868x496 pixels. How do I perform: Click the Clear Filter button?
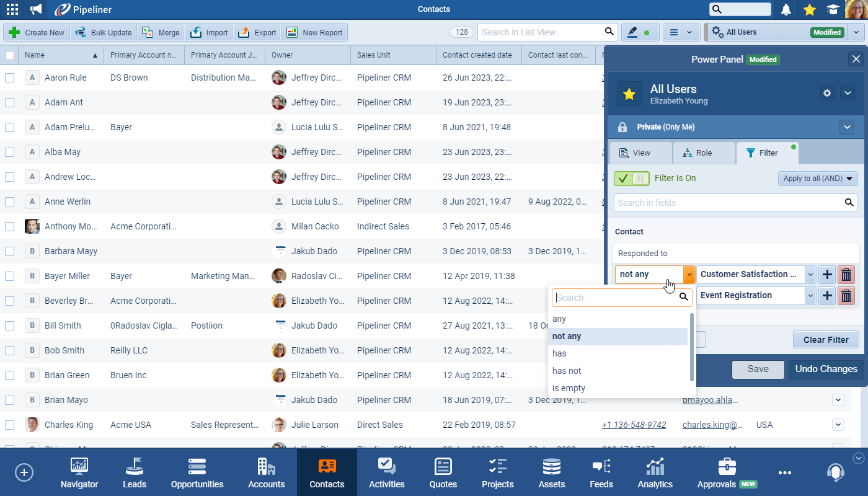[826, 340]
